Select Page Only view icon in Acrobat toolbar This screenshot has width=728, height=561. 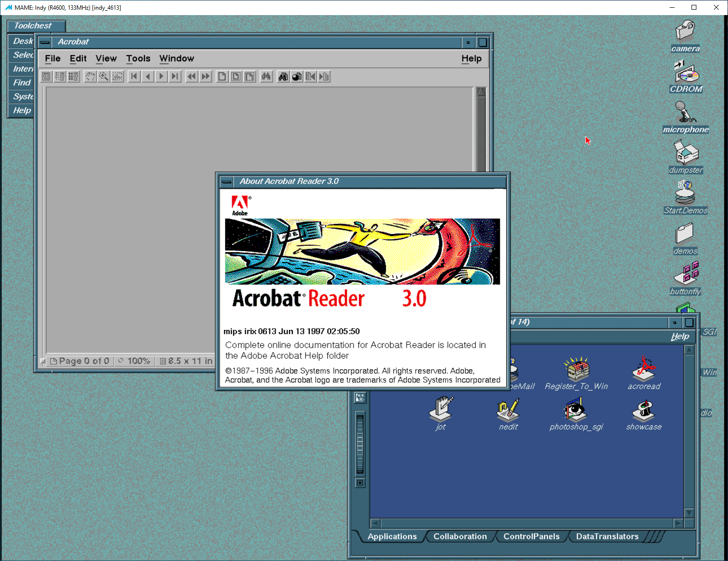[x=46, y=76]
